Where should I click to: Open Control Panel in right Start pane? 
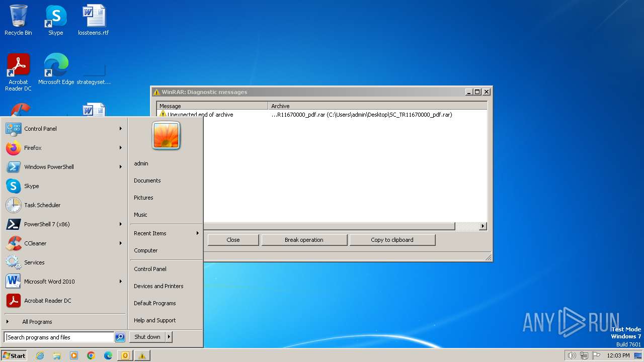(150, 269)
